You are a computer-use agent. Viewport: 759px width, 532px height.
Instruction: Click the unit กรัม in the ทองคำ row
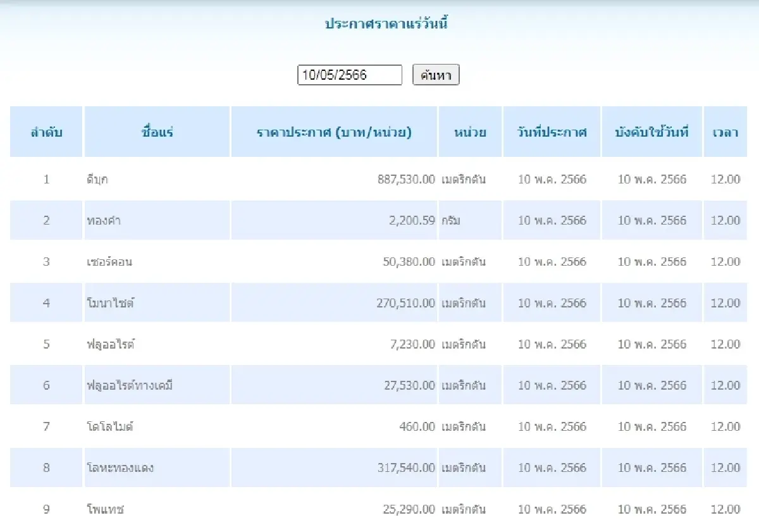point(451,221)
